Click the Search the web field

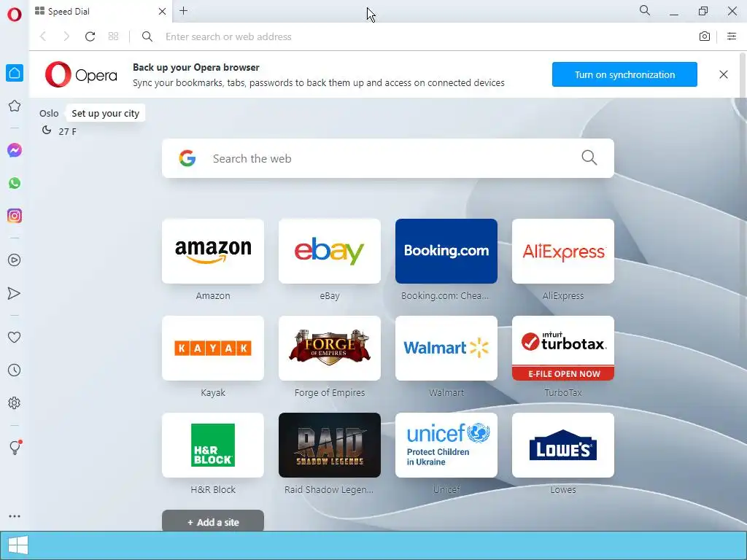(388, 158)
